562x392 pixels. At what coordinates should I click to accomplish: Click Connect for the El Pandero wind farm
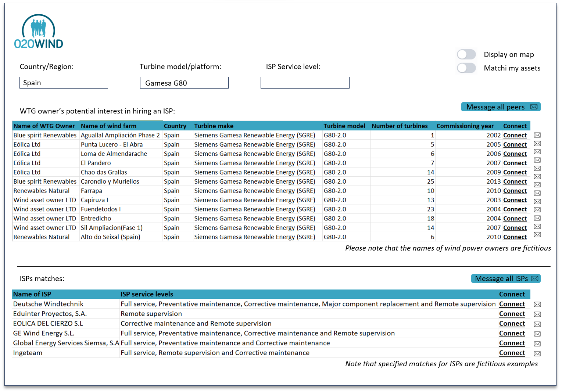(x=515, y=163)
